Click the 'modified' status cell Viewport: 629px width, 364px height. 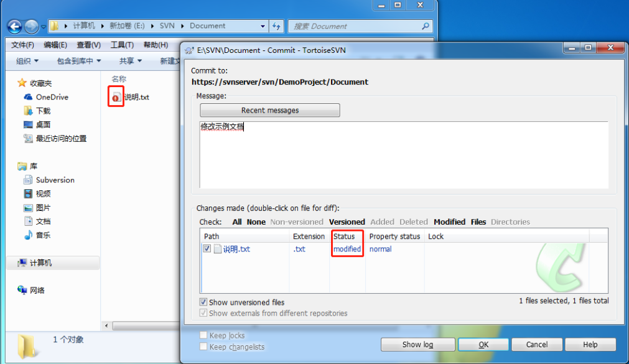coord(347,250)
